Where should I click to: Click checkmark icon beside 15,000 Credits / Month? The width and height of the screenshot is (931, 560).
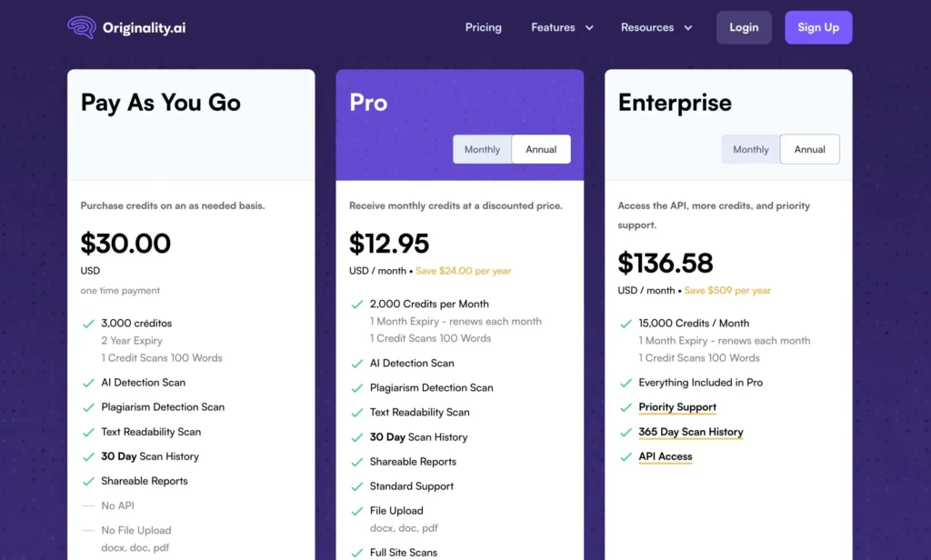pos(626,324)
